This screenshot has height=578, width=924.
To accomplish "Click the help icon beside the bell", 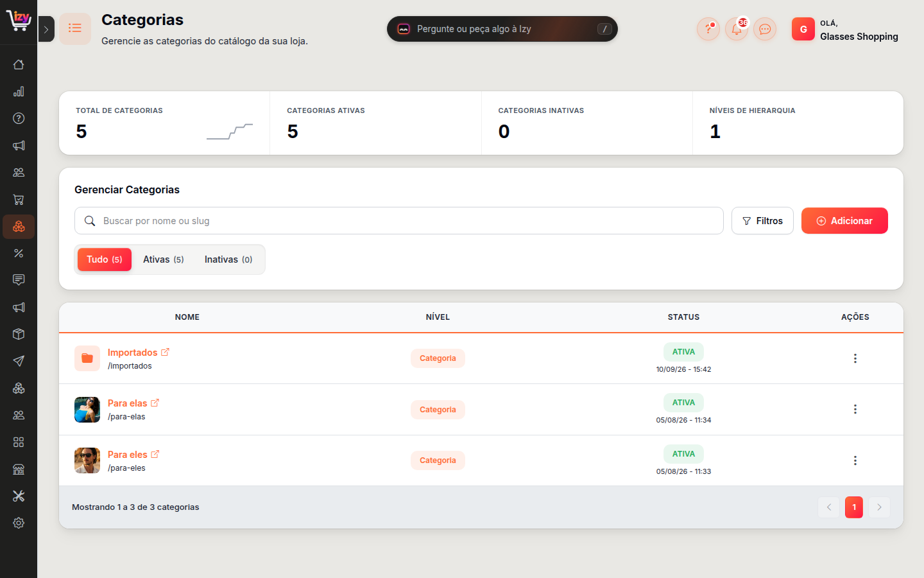I will tap(708, 29).
